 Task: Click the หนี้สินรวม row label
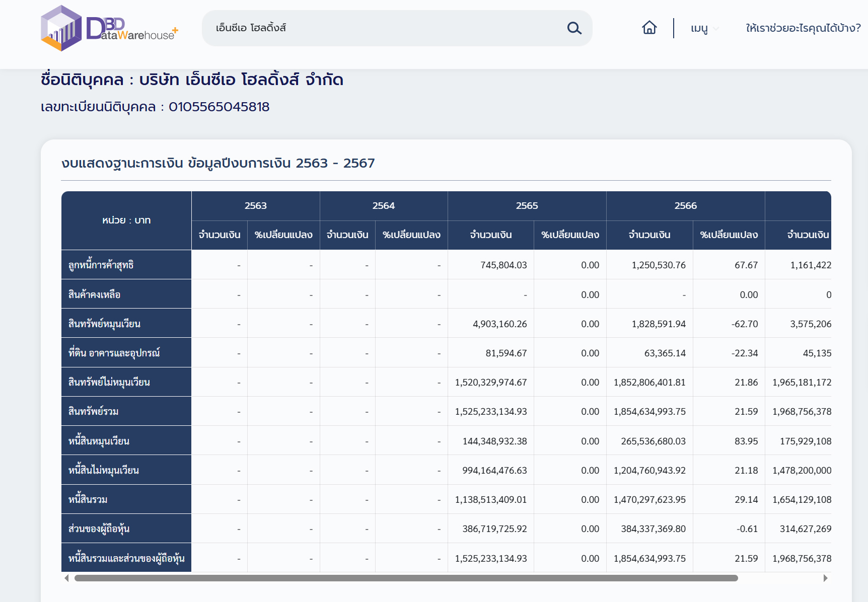tap(88, 500)
